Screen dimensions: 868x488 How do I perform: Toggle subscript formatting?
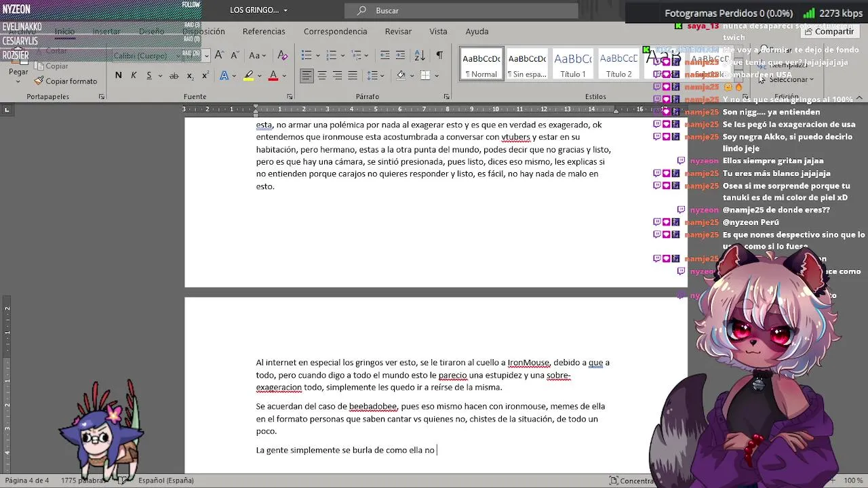pos(190,75)
